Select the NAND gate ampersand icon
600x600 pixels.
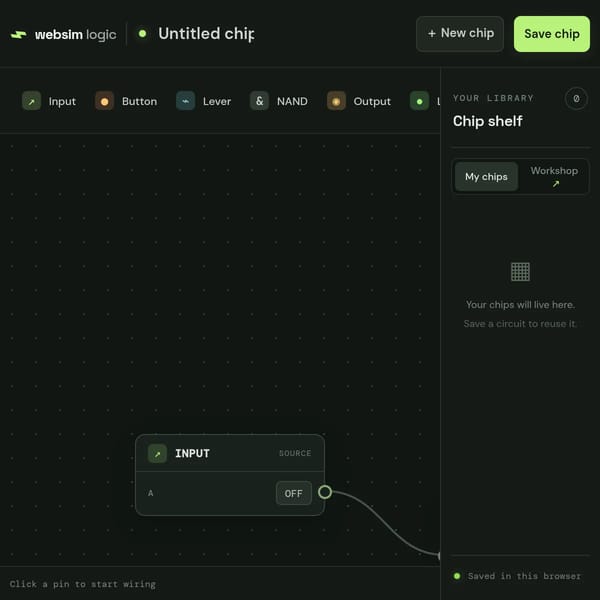[x=259, y=101]
